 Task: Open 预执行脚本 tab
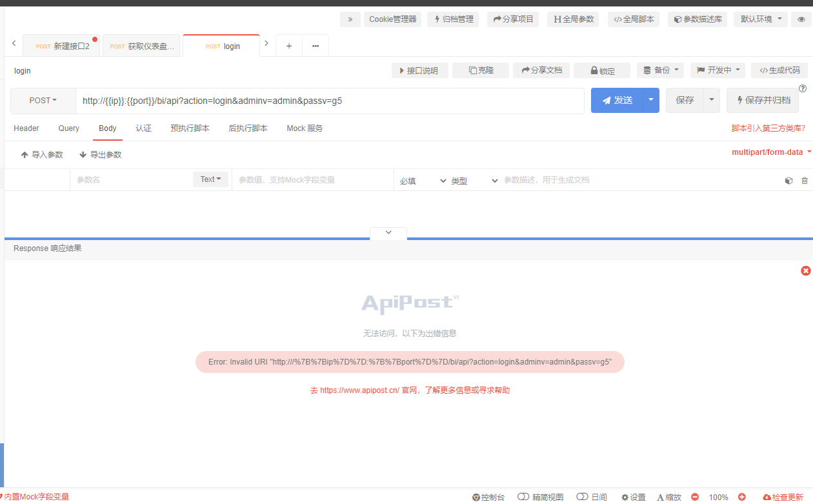click(190, 128)
